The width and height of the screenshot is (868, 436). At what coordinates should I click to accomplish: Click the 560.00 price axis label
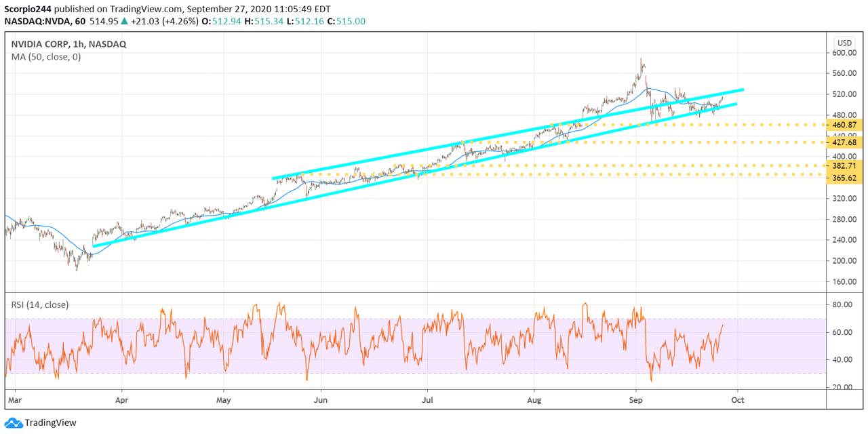coord(844,73)
